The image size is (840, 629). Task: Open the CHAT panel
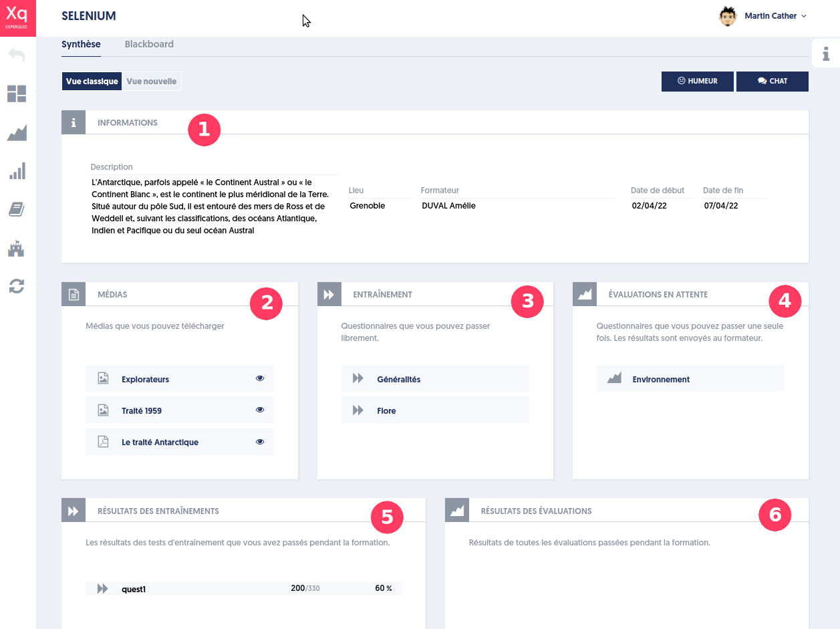coord(773,81)
